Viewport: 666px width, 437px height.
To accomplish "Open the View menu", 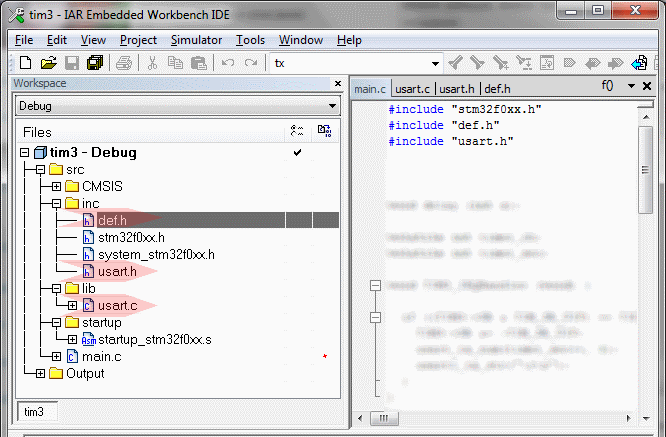I will tap(93, 40).
